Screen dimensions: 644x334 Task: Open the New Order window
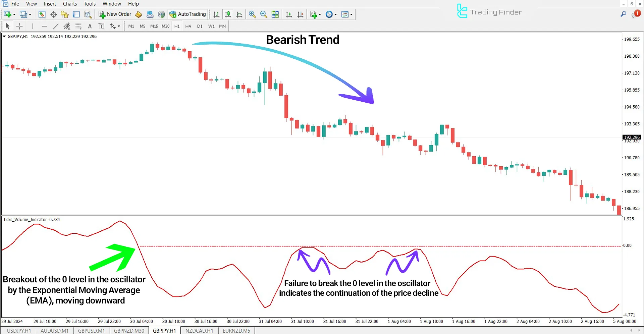pyautogui.click(x=115, y=14)
